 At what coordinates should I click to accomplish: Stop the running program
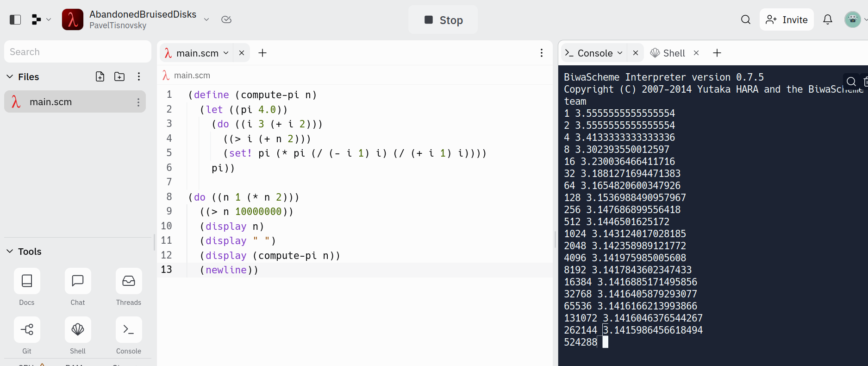click(443, 20)
